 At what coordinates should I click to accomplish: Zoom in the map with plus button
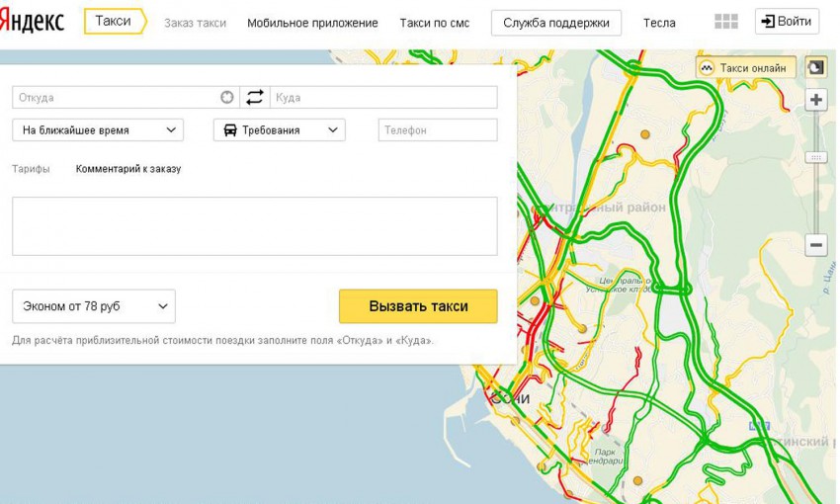(816, 100)
